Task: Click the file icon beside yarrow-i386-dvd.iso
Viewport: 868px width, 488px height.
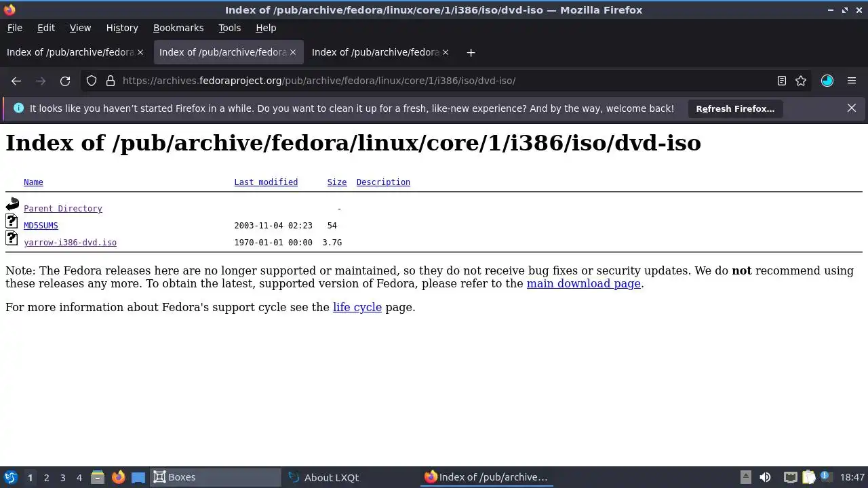Action: pos(12,238)
